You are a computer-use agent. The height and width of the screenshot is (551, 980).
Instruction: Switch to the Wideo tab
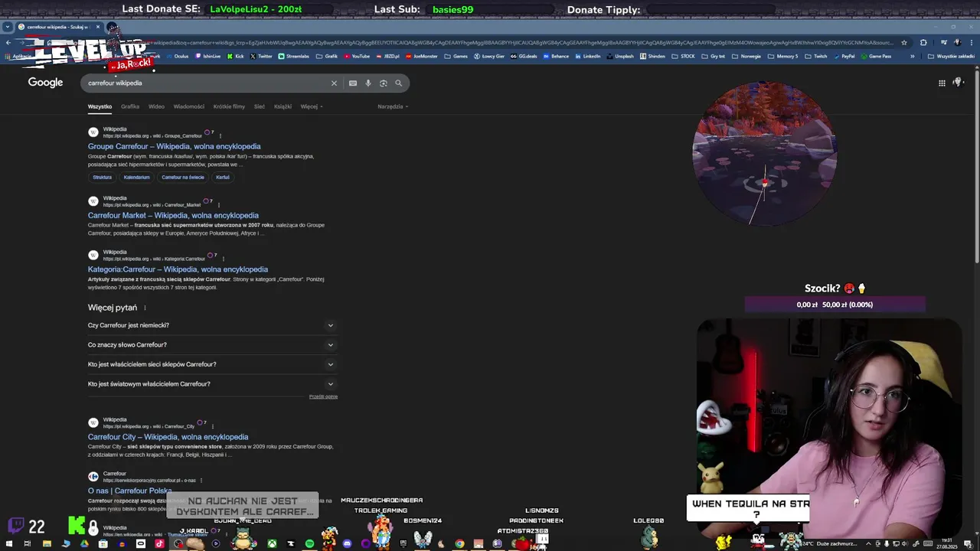(x=156, y=106)
